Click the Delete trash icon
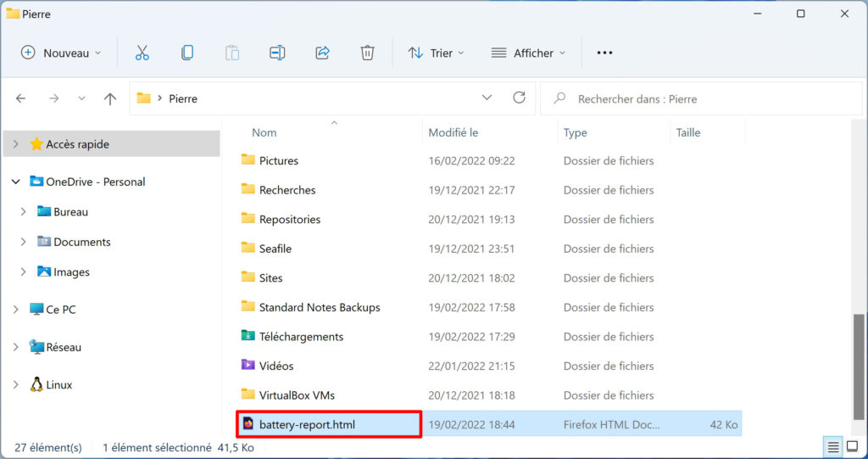Viewport: 868px width, 459px height. coord(368,53)
